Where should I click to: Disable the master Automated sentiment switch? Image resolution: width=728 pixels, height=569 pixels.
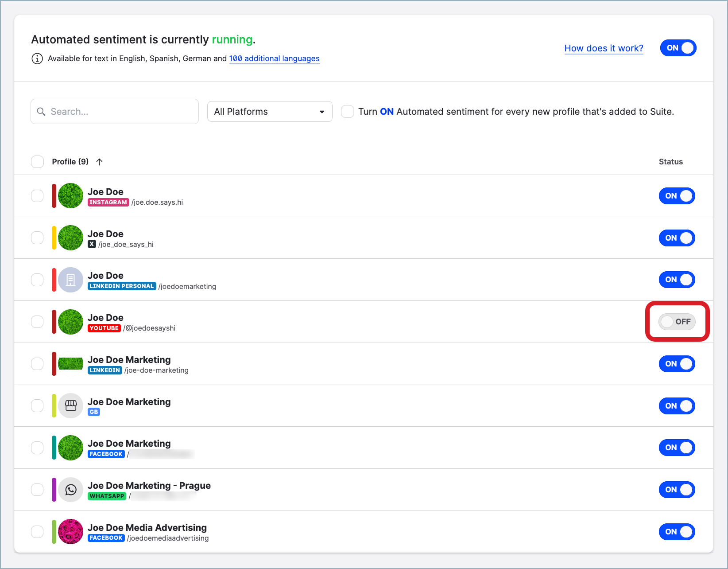point(678,48)
